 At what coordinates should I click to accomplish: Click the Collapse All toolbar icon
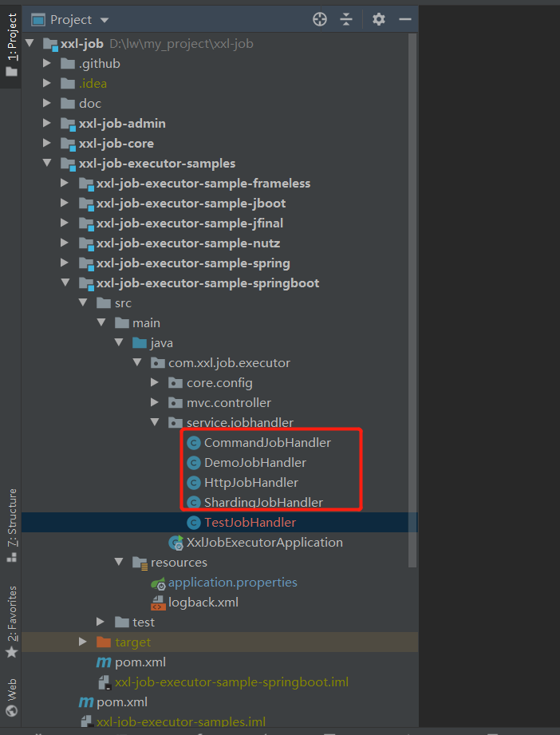[346, 19]
